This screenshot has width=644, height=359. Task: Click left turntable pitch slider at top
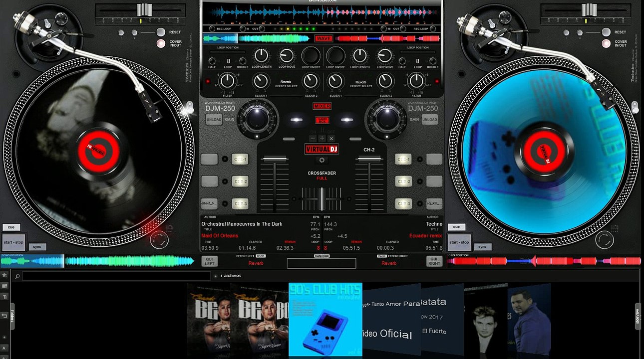(144, 9)
